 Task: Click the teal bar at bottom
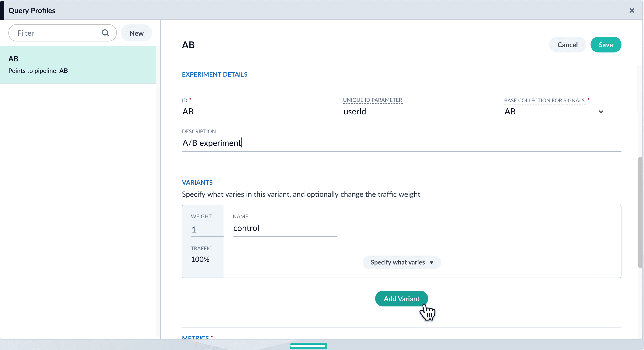click(x=308, y=346)
